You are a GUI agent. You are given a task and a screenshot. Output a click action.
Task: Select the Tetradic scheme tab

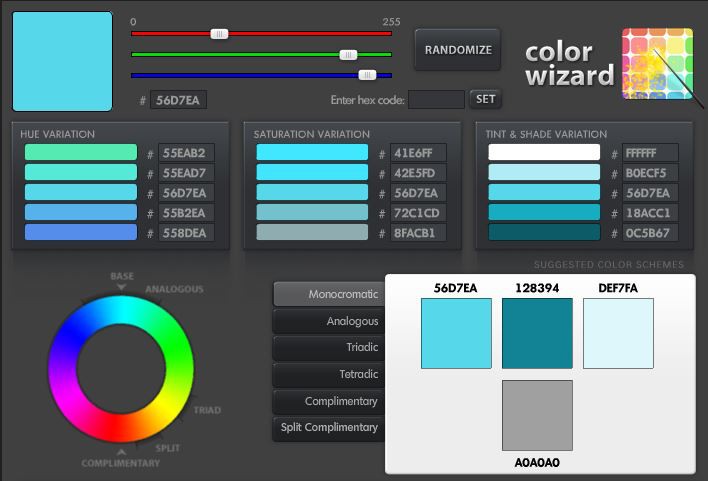(x=330, y=374)
